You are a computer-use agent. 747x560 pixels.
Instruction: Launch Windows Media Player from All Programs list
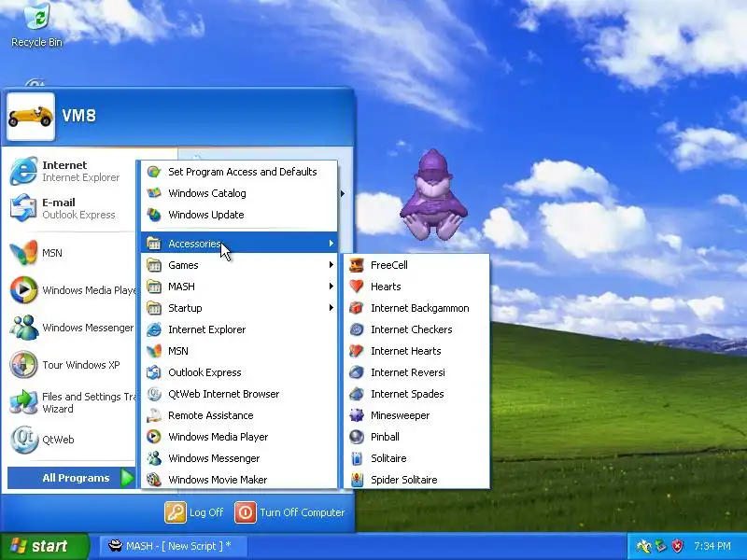(x=239, y=436)
